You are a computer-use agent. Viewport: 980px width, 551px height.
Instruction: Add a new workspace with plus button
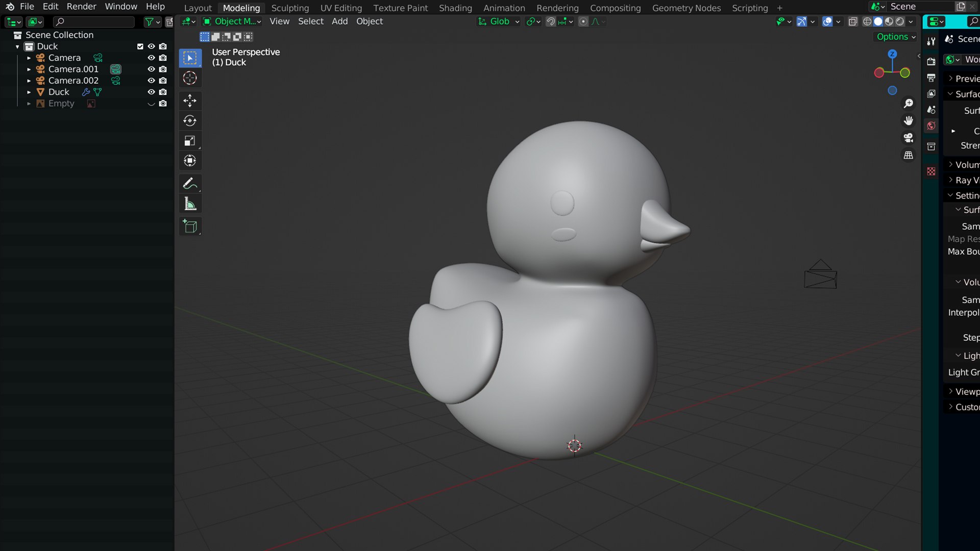[x=779, y=8]
